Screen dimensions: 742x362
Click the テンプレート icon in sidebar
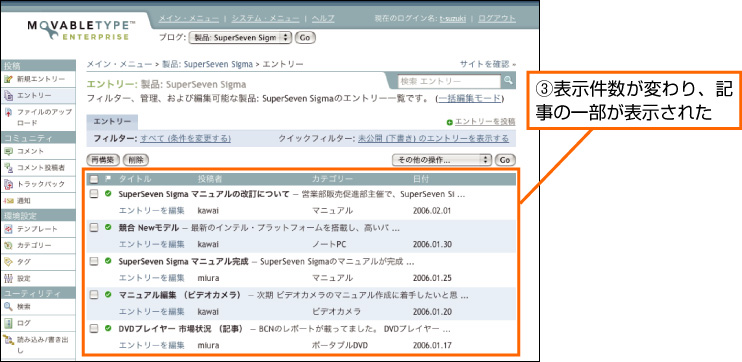pos(8,229)
